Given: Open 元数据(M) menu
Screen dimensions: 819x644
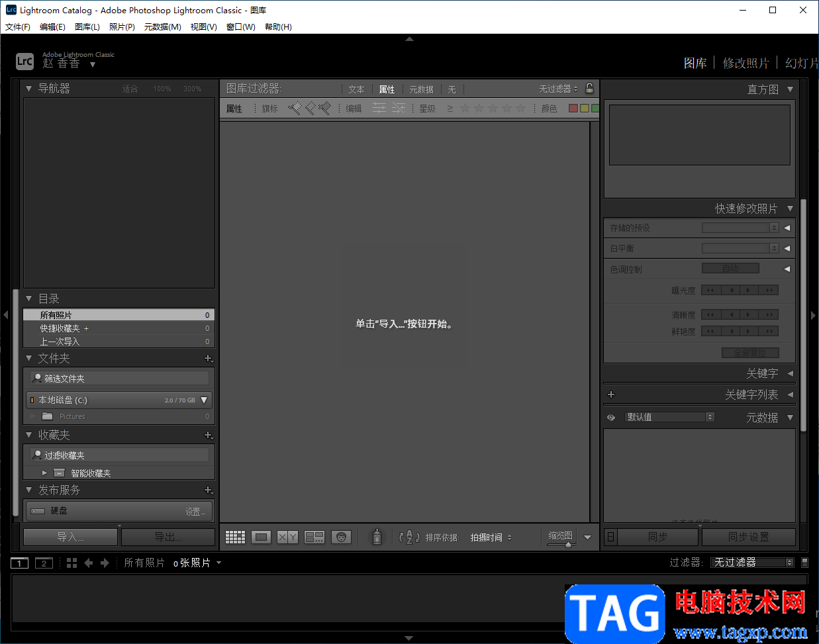Looking at the screenshot, I should tap(163, 27).
